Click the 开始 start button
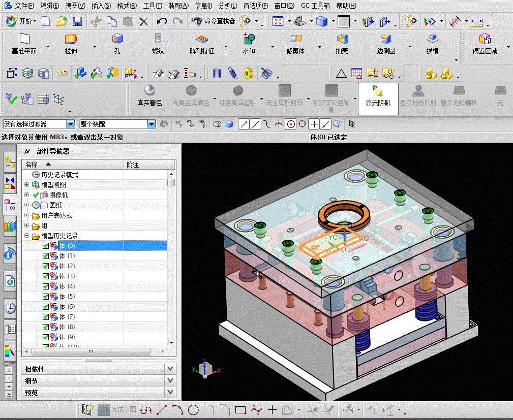 (x=21, y=21)
